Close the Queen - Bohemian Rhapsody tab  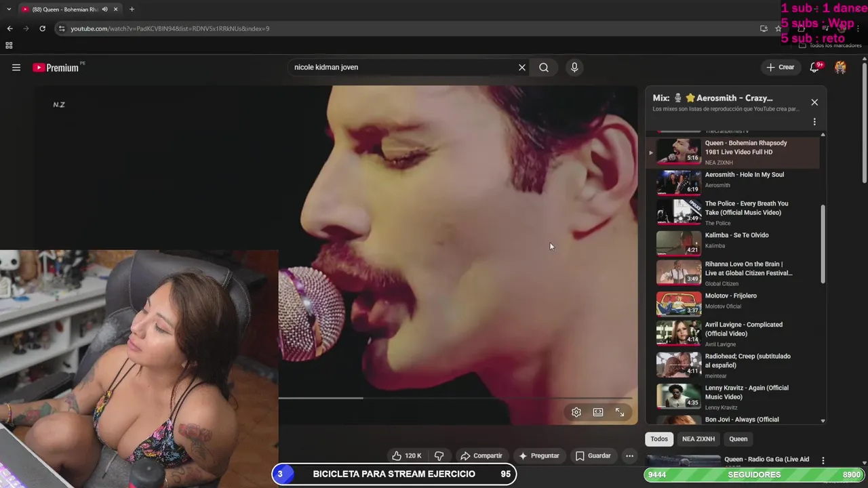point(115,9)
